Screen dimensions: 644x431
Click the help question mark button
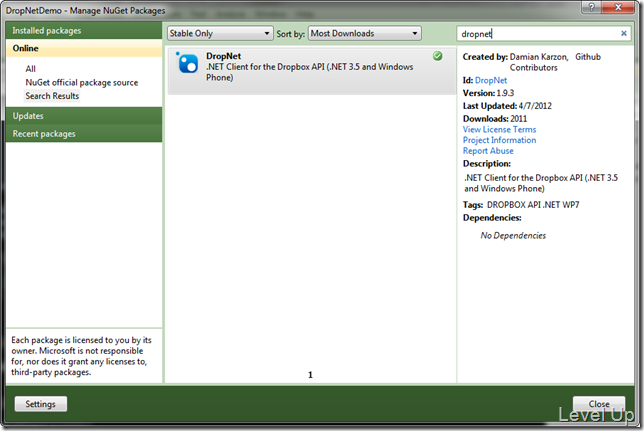[591, 7]
